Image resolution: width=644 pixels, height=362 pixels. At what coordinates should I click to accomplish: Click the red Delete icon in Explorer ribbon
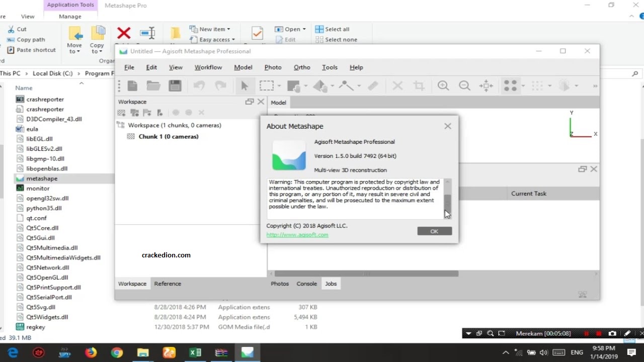[x=124, y=33]
